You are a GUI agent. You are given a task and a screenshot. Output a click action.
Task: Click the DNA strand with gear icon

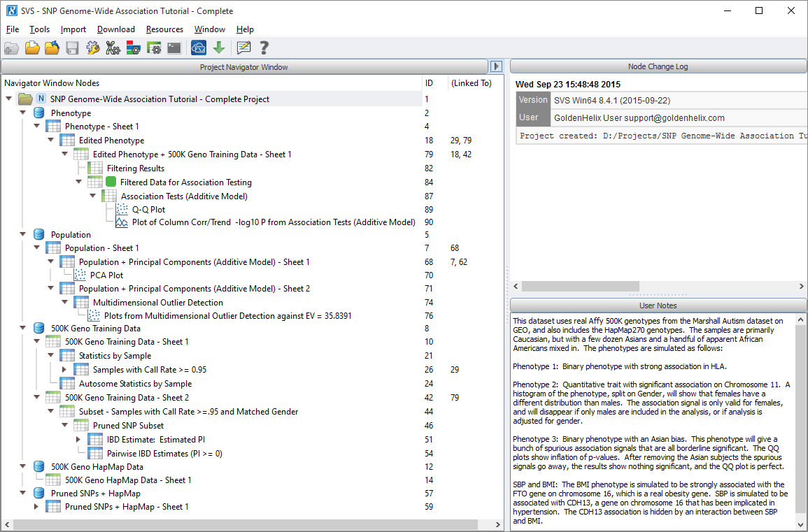click(113, 48)
